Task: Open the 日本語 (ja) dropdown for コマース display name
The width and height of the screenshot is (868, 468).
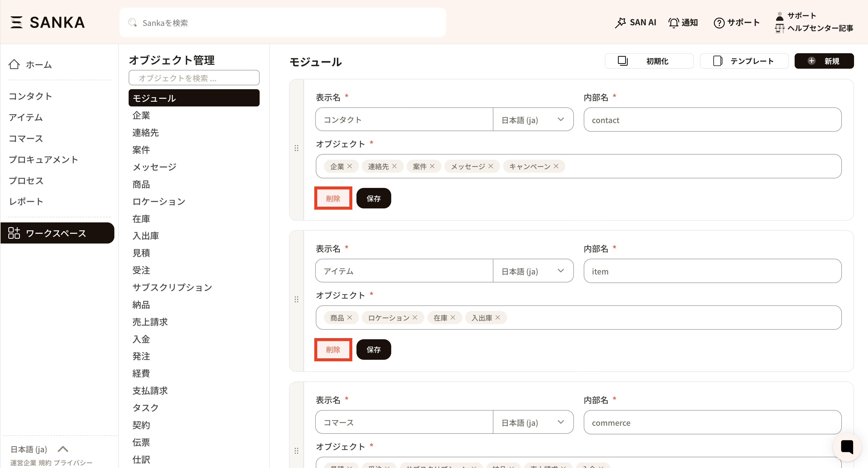Action: (x=533, y=423)
